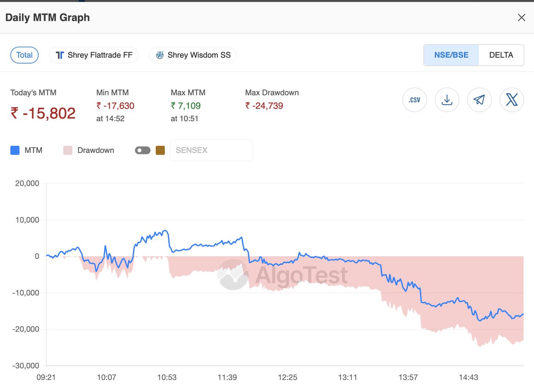Click the Today's MTM heading label
534x392 pixels.
[x=33, y=92]
